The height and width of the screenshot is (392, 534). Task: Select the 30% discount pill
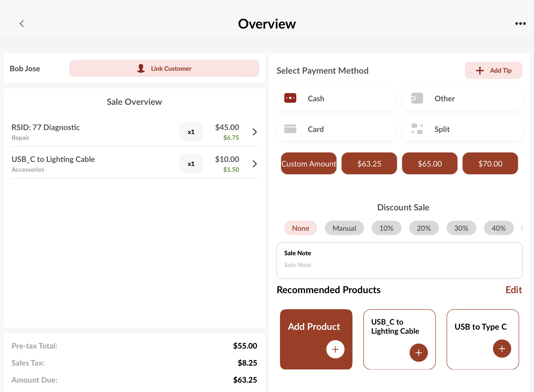click(461, 228)
